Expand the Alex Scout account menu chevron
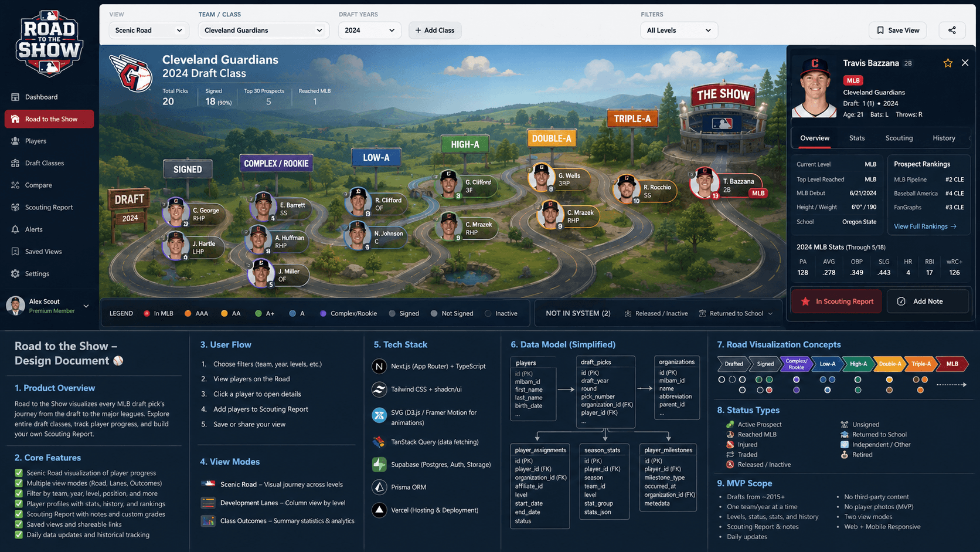The image size is (980, 552). tap(86, 306)
